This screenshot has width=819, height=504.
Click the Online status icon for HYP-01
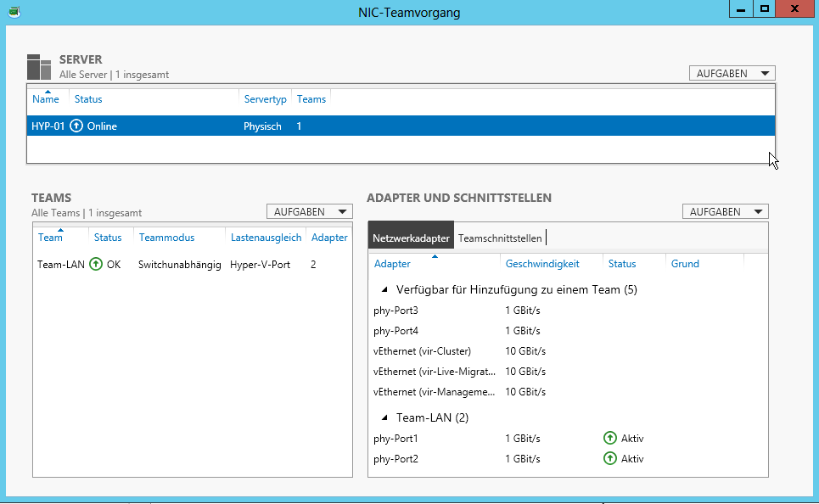[x=76, y=126]
